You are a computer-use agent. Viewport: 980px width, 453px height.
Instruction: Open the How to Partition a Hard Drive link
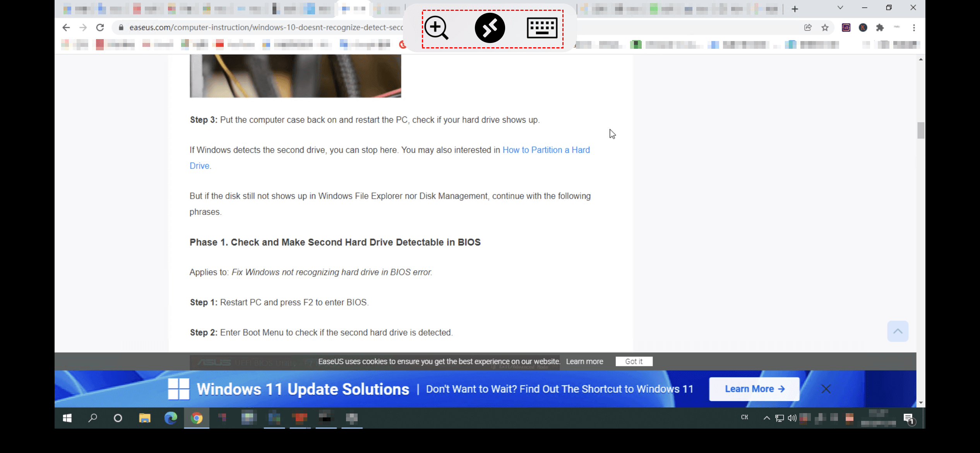[546, 150]
